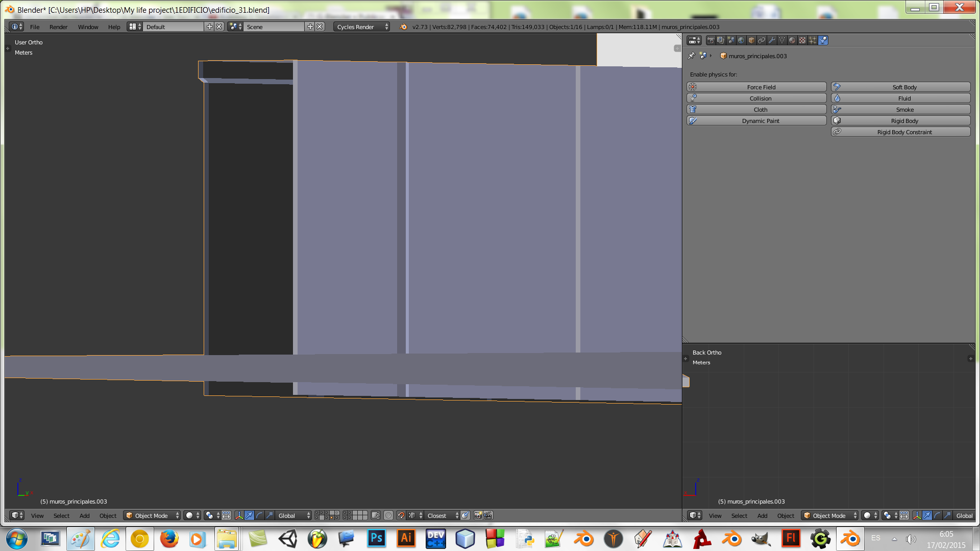980x551 pixels.
Task: Open the Modifiers wrench tab
Action: click(x=772, y=40)
